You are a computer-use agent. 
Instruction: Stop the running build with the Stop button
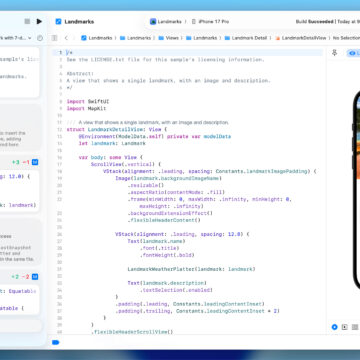(27, 21)
